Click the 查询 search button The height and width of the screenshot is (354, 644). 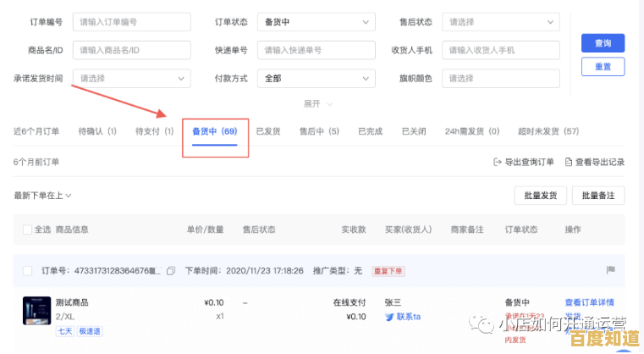pyautogui.click(x=603, y=43)
